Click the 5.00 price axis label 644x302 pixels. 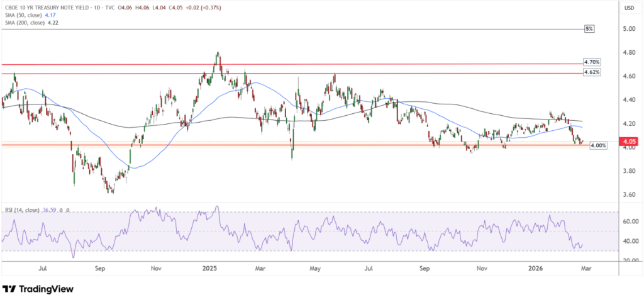(627, 29)
